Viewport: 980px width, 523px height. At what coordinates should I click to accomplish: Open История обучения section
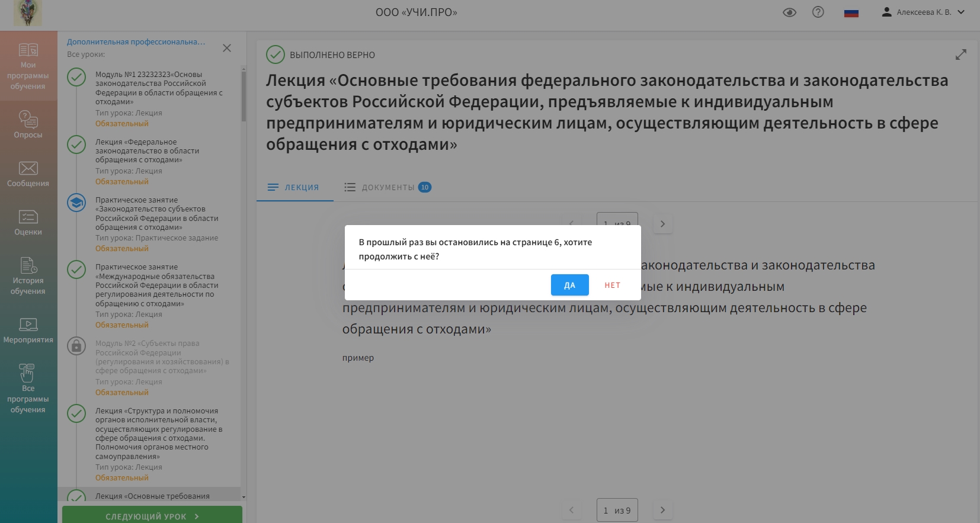click(x=28, y=276)
